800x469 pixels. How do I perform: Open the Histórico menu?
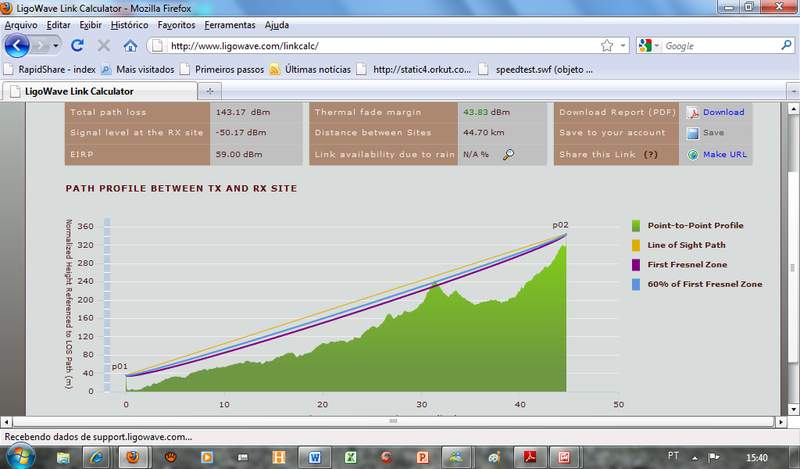pyautogui.click(x=130, y=25)
